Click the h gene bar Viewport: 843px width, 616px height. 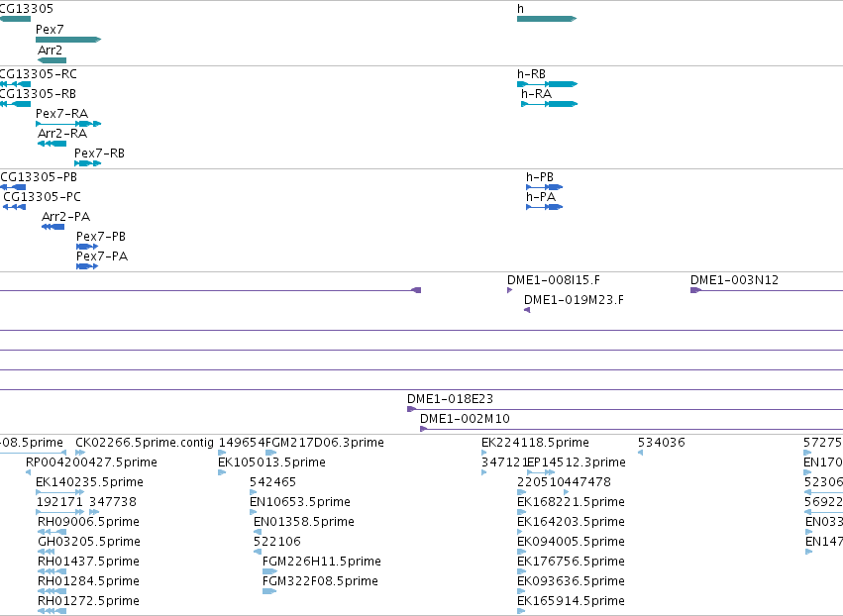547,19
